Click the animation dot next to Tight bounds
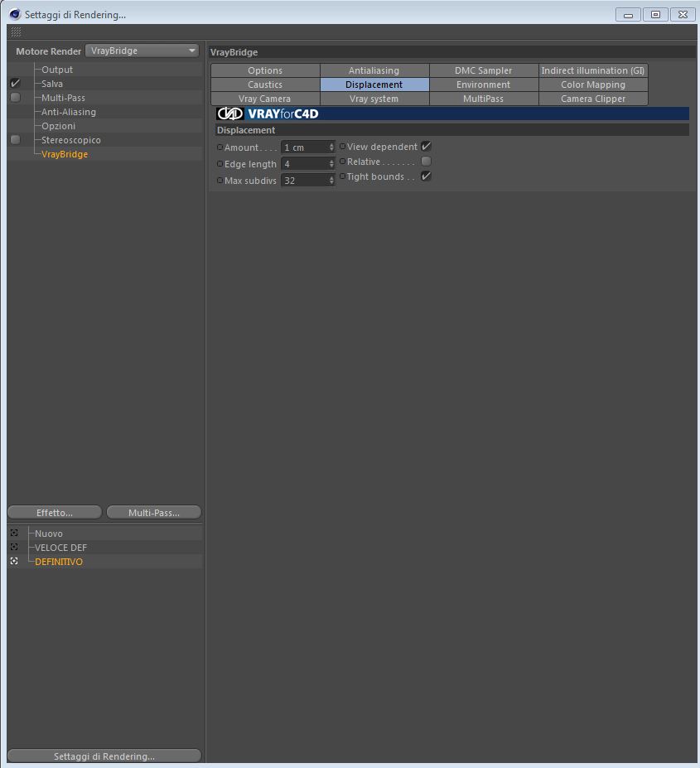The width and height of the screenshot is (700, 768). (342, 176)
